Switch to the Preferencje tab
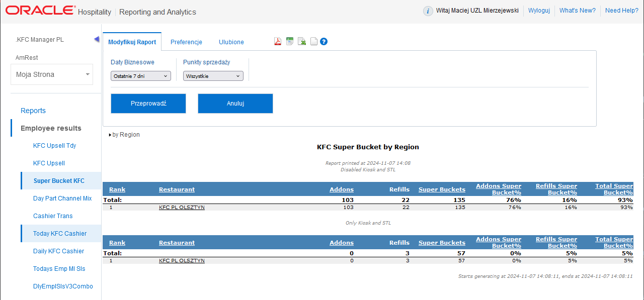Viewport: 644px width, 300px height. (x=186, y=42)
